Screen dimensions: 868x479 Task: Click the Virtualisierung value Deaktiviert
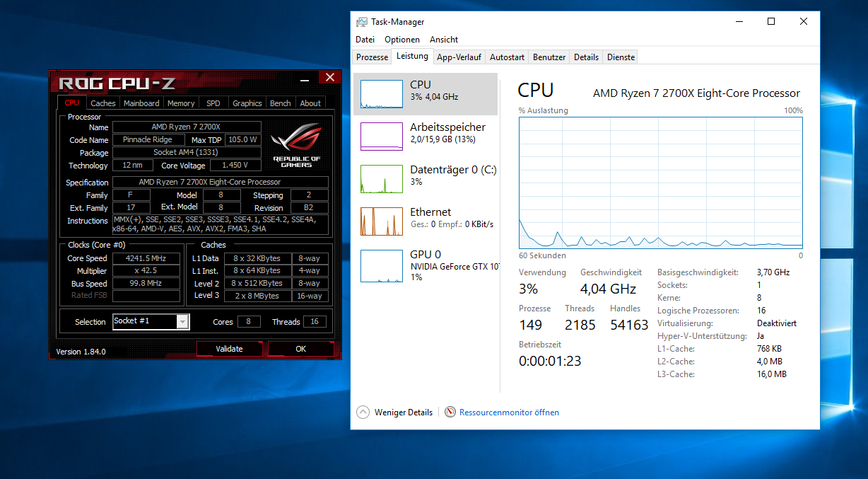coord(777,323)
